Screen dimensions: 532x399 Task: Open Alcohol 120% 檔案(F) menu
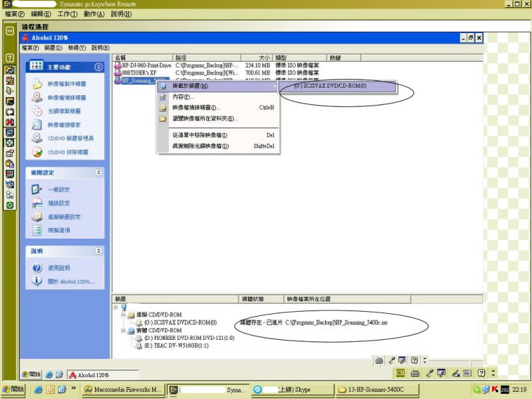pos(30,48)
